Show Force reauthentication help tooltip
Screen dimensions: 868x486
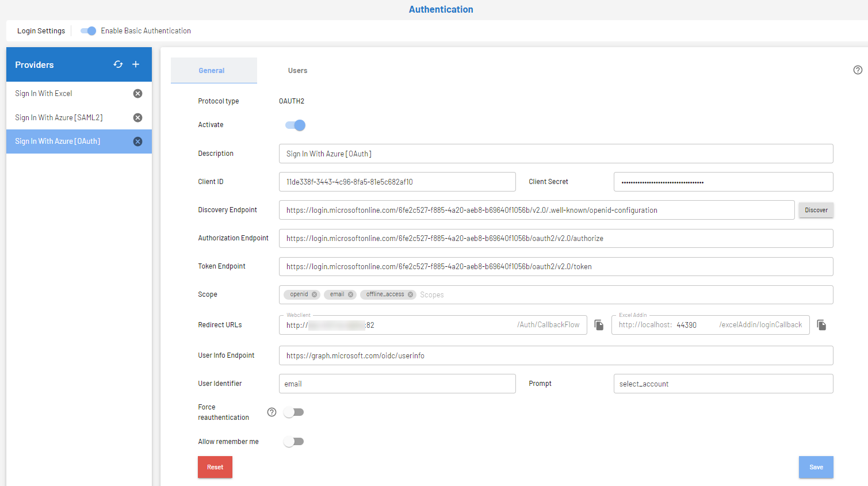coord(272,412)
